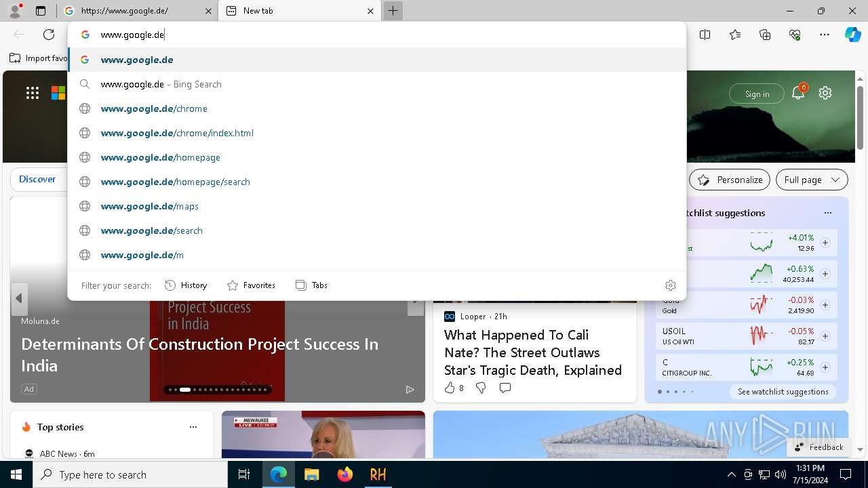
Task: Open Favorites star icon in toolbar
Action: pyautogui.click(x=735, y=35)
